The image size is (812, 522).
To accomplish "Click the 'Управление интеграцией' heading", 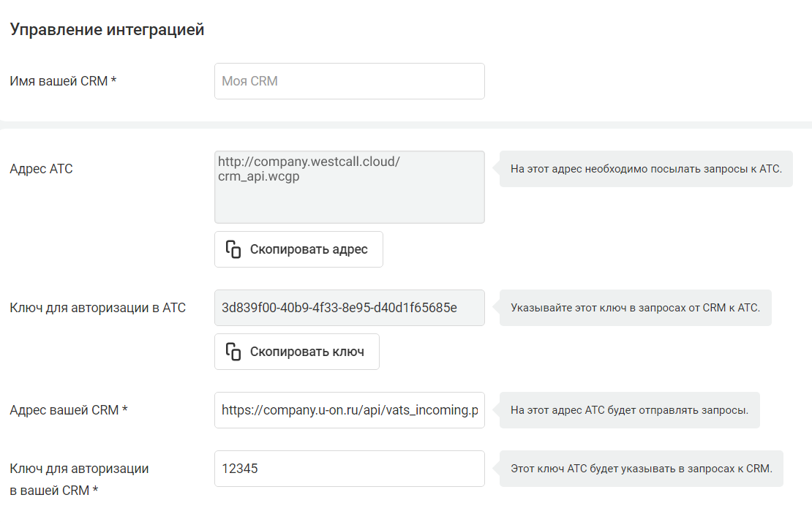I will tap(108, 29).
